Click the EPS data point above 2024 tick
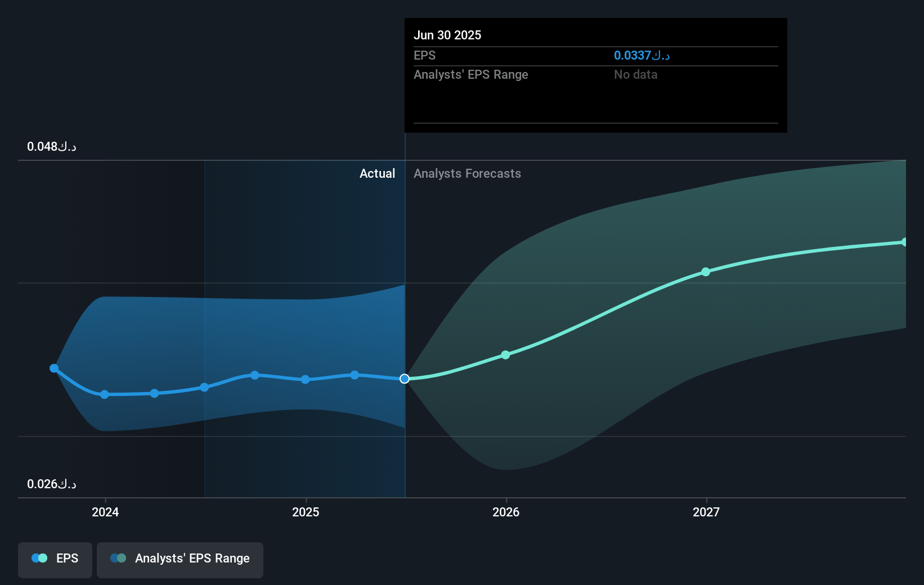The width and height of the screenshot is (924, 585). point(104,394)
